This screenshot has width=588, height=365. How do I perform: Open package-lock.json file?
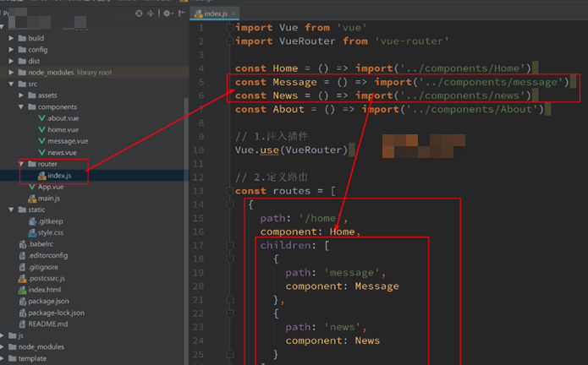coord(56,313)
